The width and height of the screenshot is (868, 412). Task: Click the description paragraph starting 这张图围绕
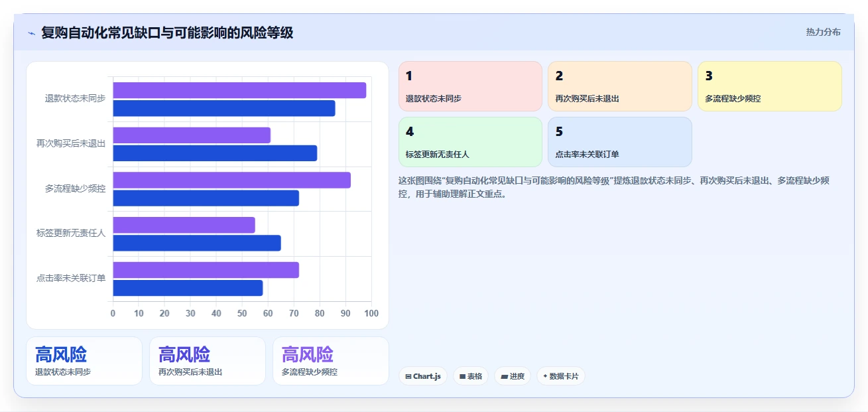click(614, 187)
